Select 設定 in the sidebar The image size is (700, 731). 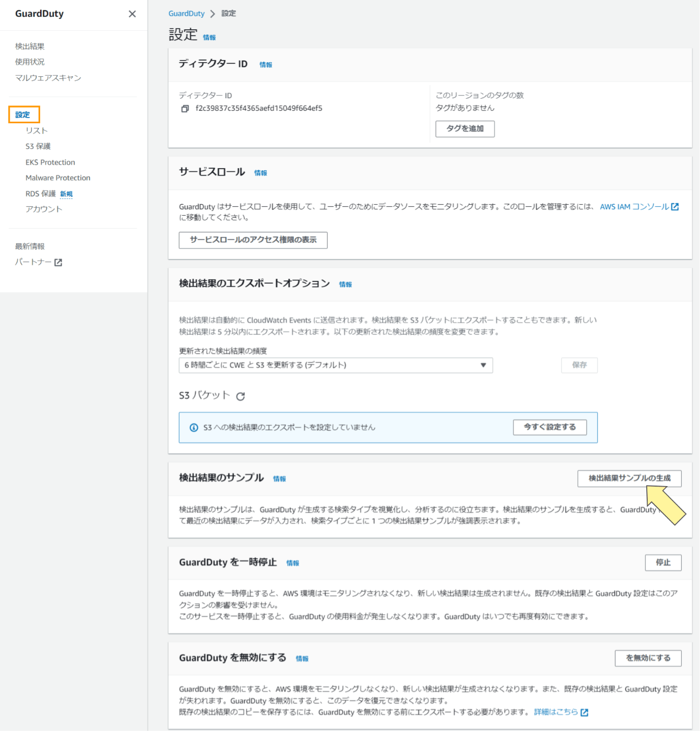23,114
